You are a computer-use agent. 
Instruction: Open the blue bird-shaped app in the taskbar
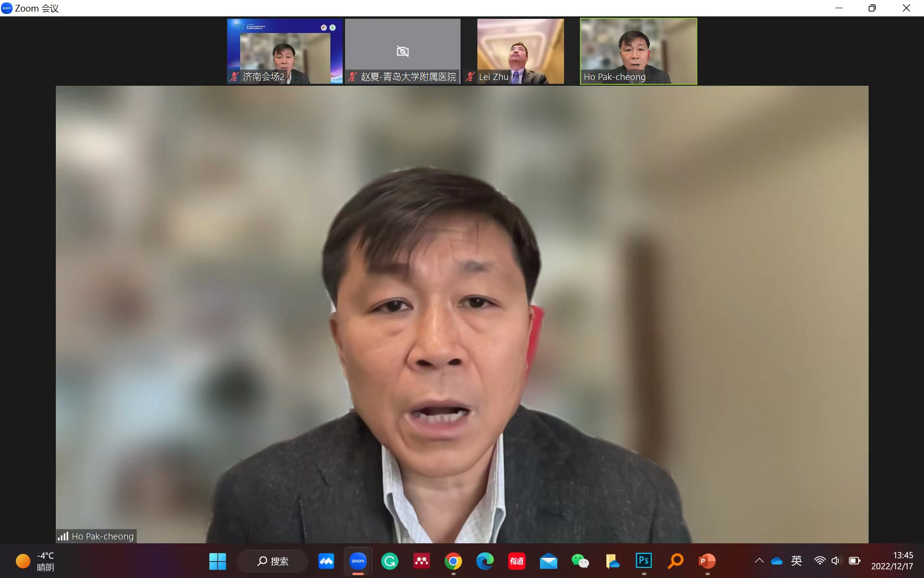click(x=326, y=561)
